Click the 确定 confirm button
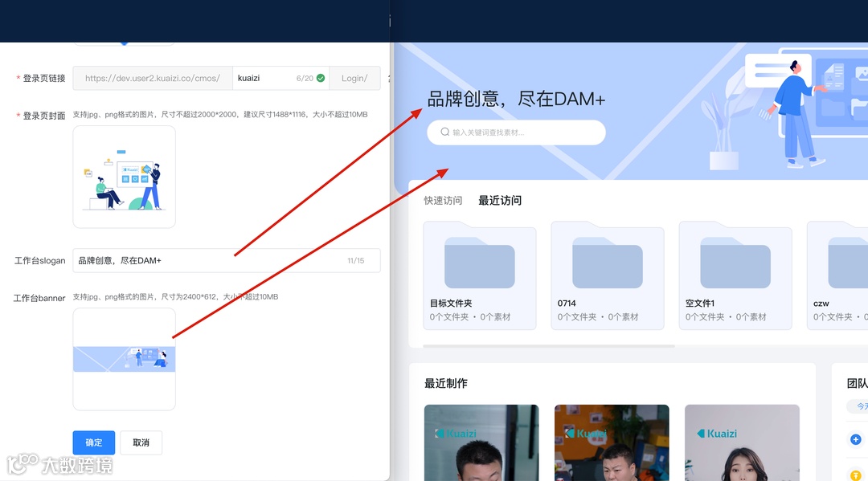This screenshot has width=868, height=481. tap(93, 442)
